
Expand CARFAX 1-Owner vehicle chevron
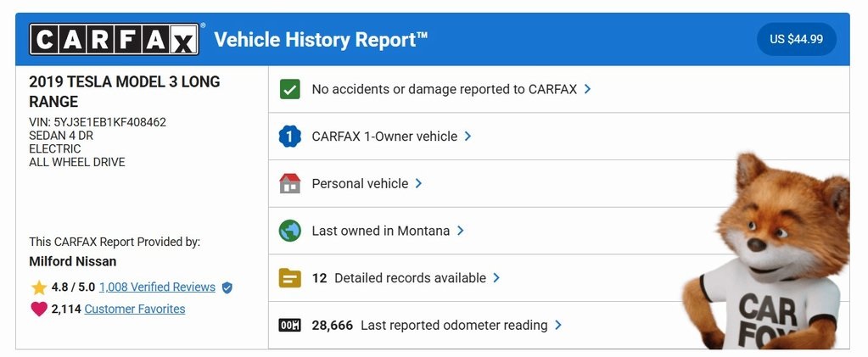[x=468, y=137]
